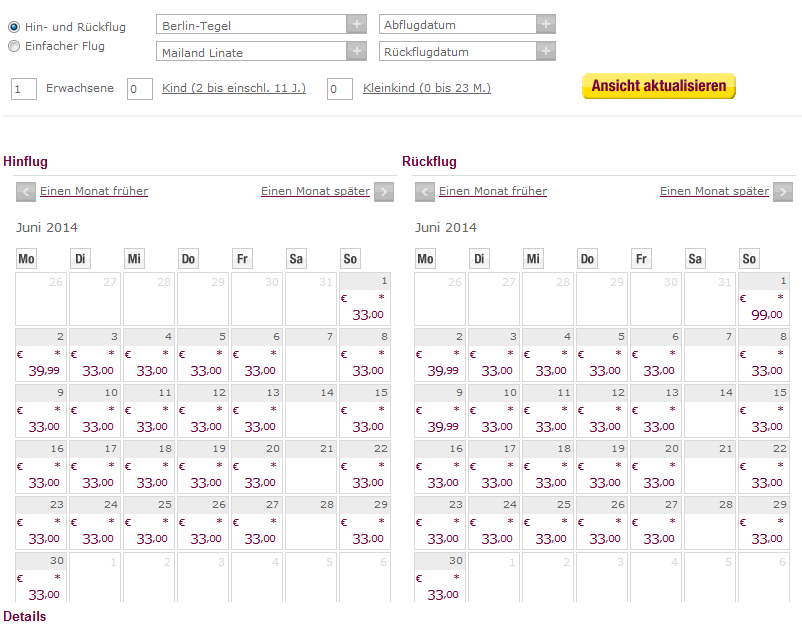Open the Rückflugdatum date picker
The width and height of the screenshot is (802, 628).
(546, 51)
